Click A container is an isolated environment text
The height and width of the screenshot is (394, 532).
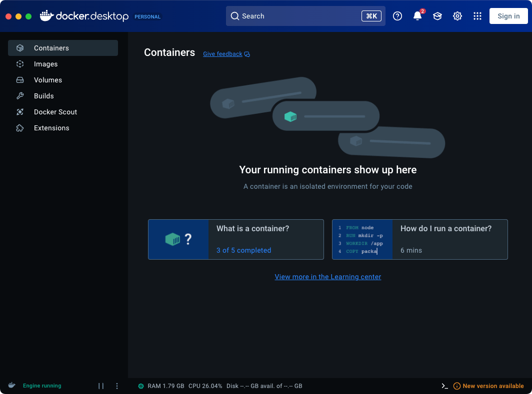(328, 186)
